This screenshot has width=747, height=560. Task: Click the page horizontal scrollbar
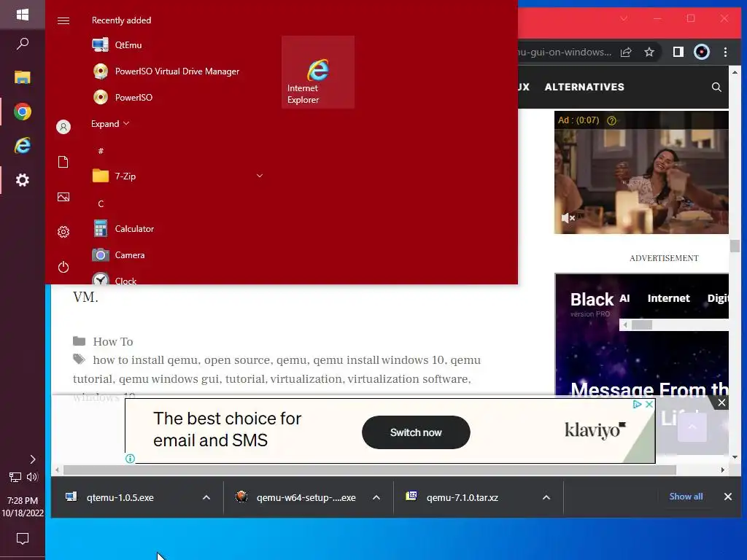[369, 470]
